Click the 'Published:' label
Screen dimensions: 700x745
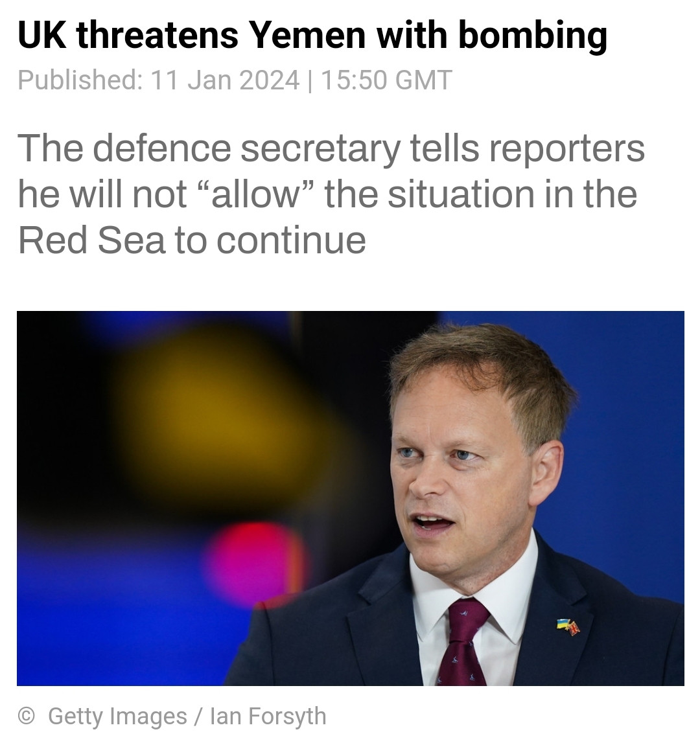pos(80,80)
